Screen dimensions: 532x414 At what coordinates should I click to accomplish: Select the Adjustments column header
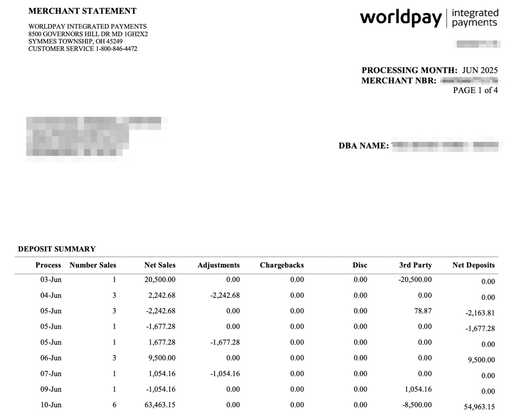pos(219,265)
